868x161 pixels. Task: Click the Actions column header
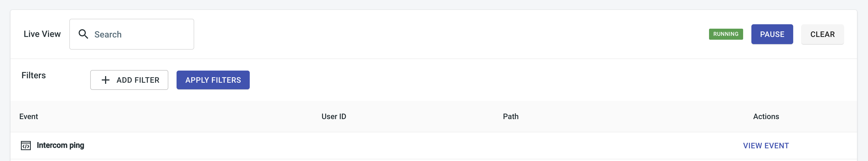click(x=766, y=116)
